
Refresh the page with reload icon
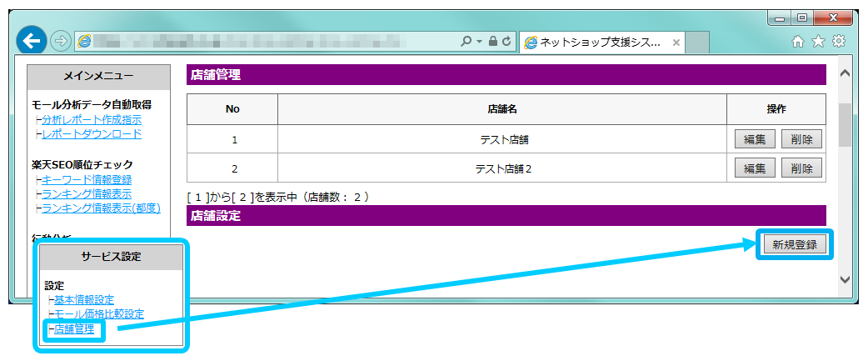(506, 42)
